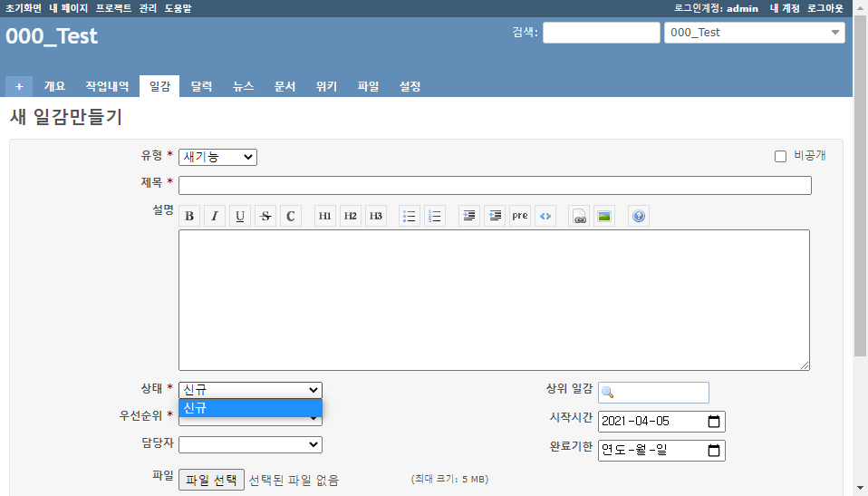Insert unordered bullet list
868x496 pixels.
(410, 216)
